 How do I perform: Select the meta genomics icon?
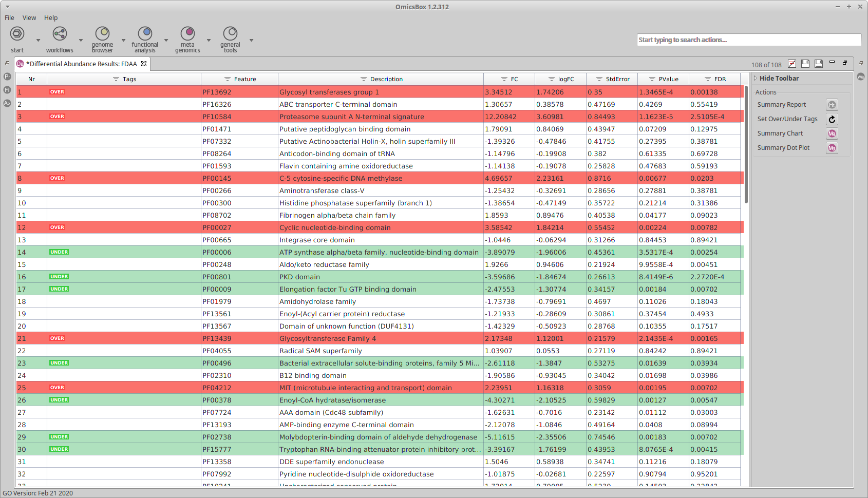[x=187, y=34]
